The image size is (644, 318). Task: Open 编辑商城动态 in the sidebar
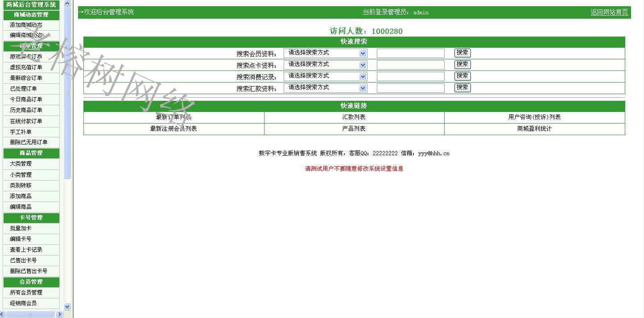click(26, 35)
